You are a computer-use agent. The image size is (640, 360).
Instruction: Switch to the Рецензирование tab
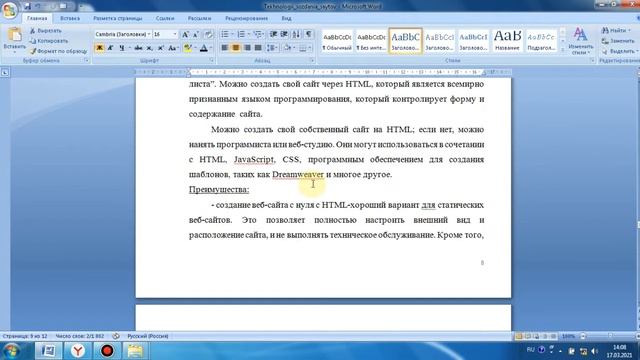(x=246, y=18)
